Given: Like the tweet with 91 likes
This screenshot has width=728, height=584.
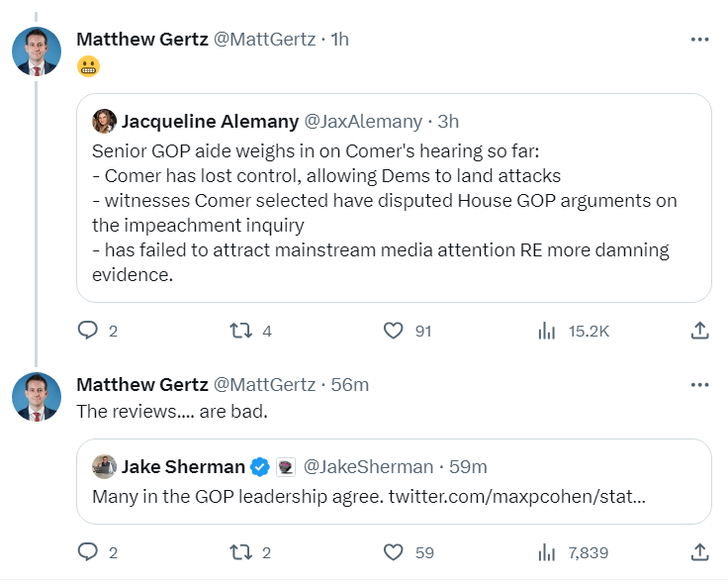Looking at the screenshot, I should [395, 331].
